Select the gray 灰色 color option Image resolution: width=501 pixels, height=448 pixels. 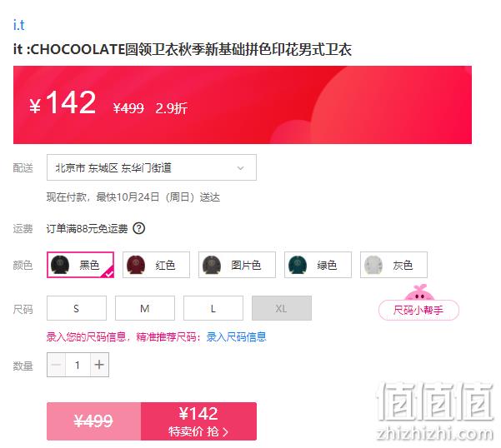[393, 265]
